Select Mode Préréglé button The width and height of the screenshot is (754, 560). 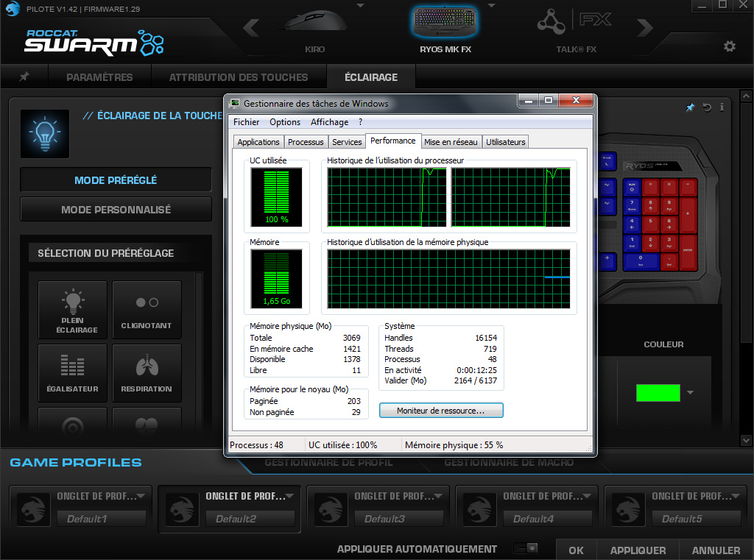pyautogui.click(x=116, y=180)
